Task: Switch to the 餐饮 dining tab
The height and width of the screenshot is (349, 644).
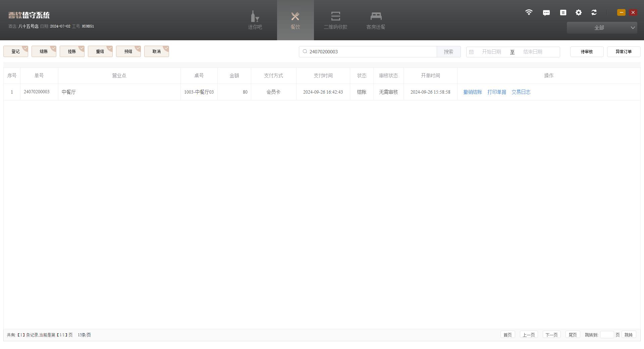Action: coord(295,20)
